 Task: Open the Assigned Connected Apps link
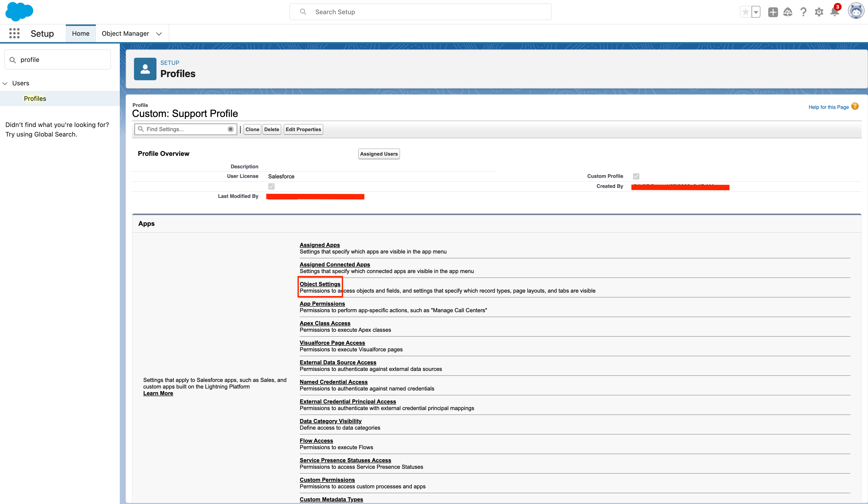coord(335,265)
